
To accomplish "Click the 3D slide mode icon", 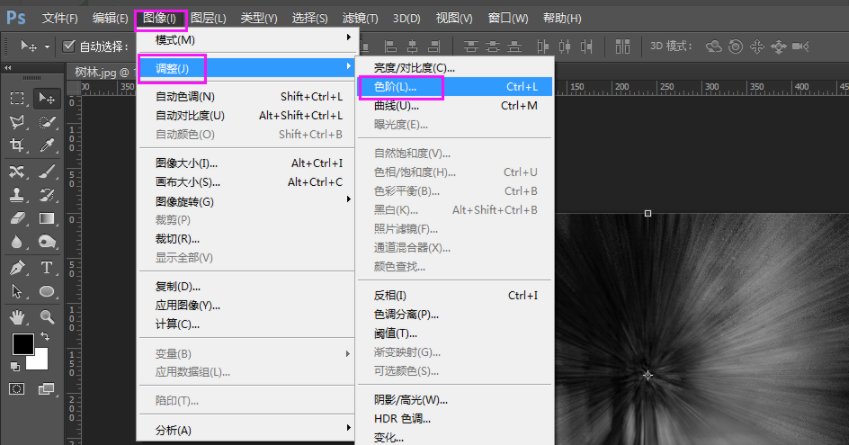I will (x=779, y=47).
